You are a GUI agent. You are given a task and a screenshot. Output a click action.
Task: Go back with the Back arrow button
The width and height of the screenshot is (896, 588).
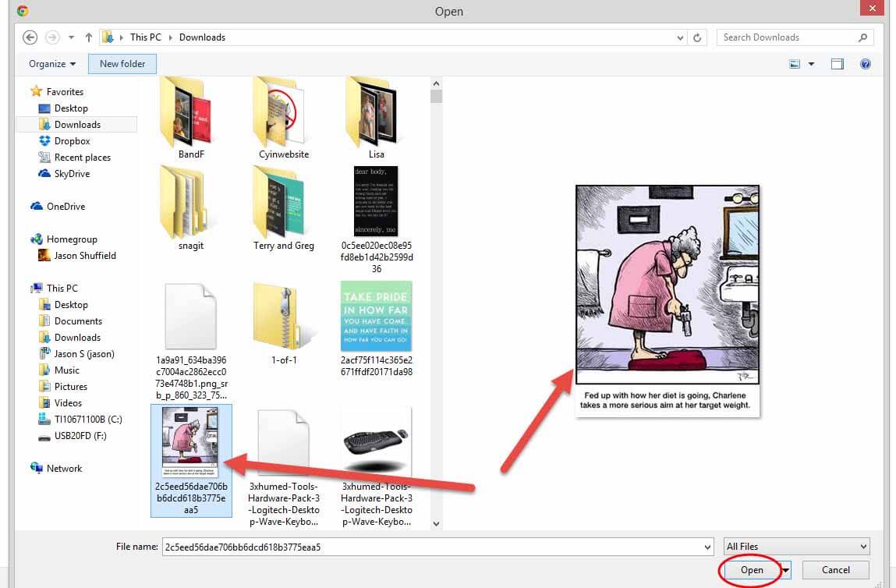coord(30,37)
